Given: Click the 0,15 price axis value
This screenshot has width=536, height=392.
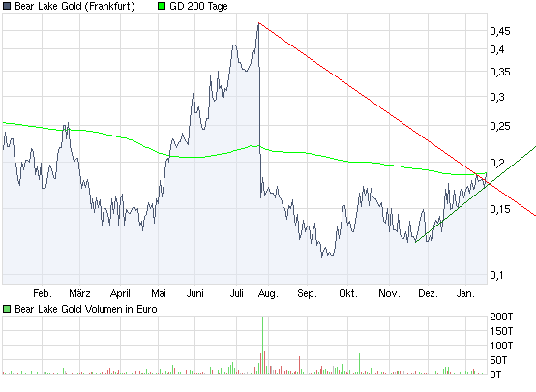Looking at the screenshot, I should tap(500, 209).
